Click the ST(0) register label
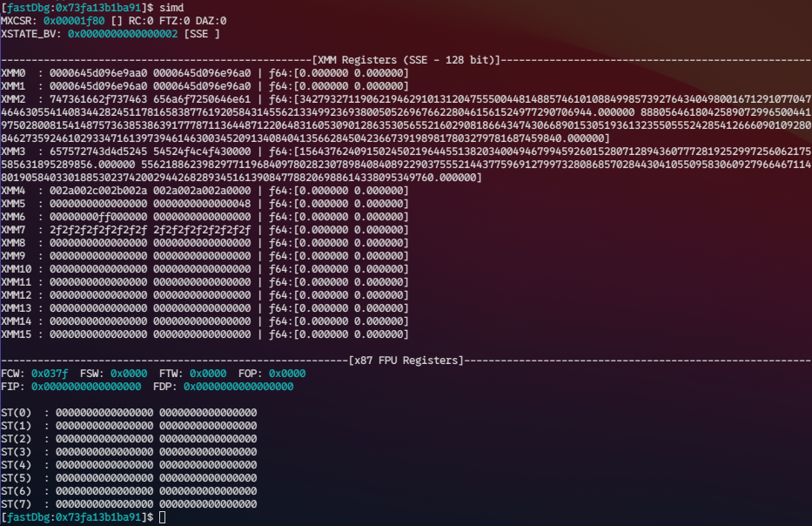 point(16,413)
